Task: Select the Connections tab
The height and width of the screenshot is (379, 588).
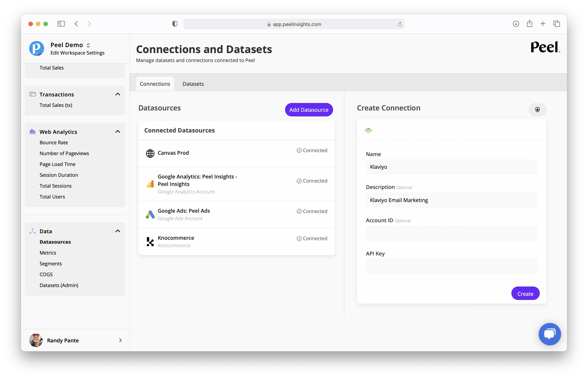Action: point(155,84)
